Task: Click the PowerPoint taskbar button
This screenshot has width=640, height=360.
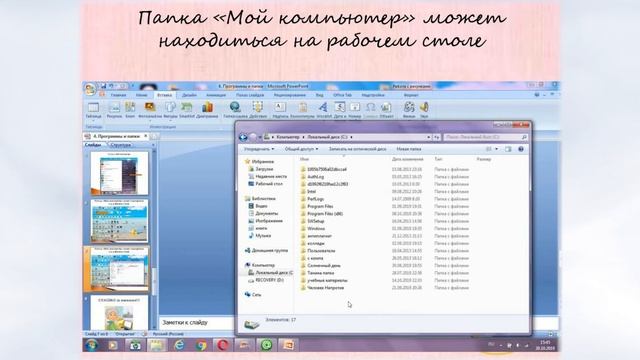Action: (289, 345)
